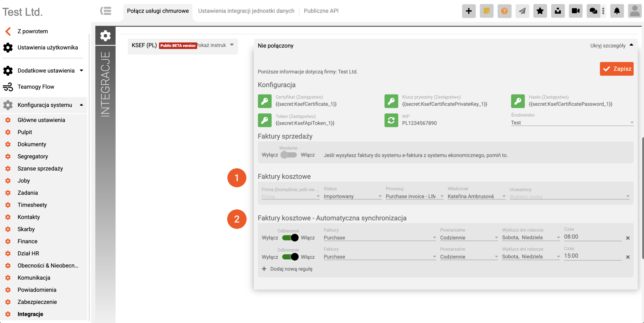This screenshot has width=644, height=323.
Task: Click the orange help question mark icon
Action: click(x=504, y=11)
